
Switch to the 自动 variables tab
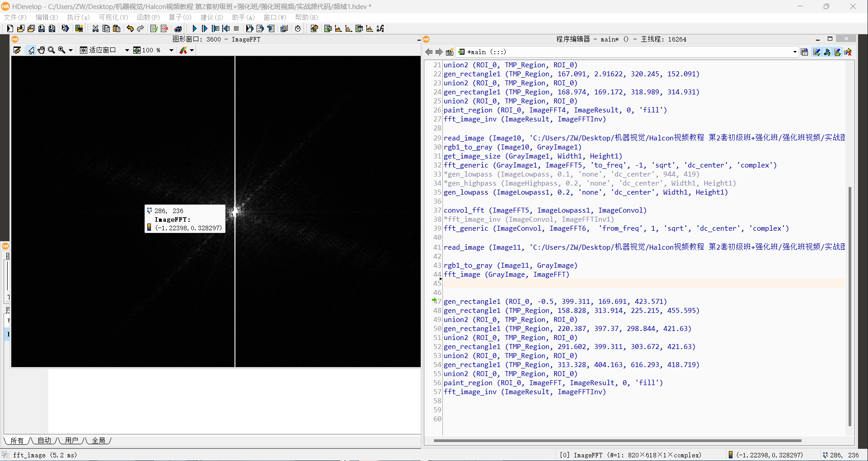coord(44,440)
